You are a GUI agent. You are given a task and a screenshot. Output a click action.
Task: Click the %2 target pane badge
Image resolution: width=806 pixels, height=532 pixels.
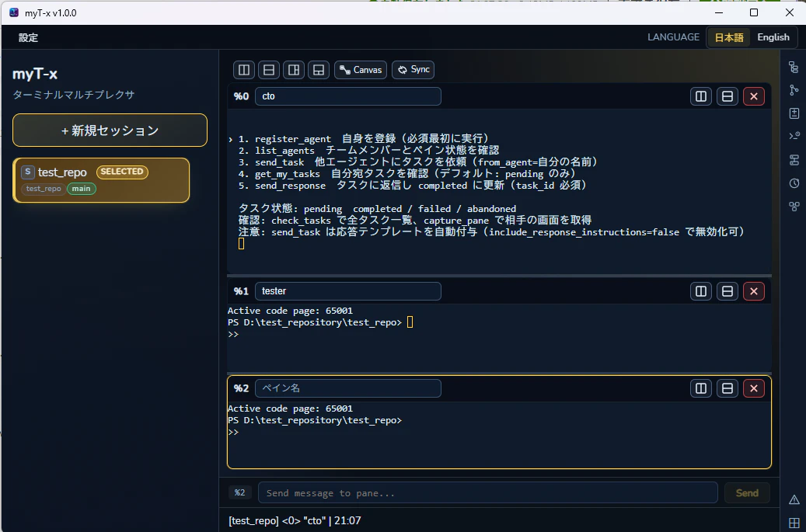239,493
